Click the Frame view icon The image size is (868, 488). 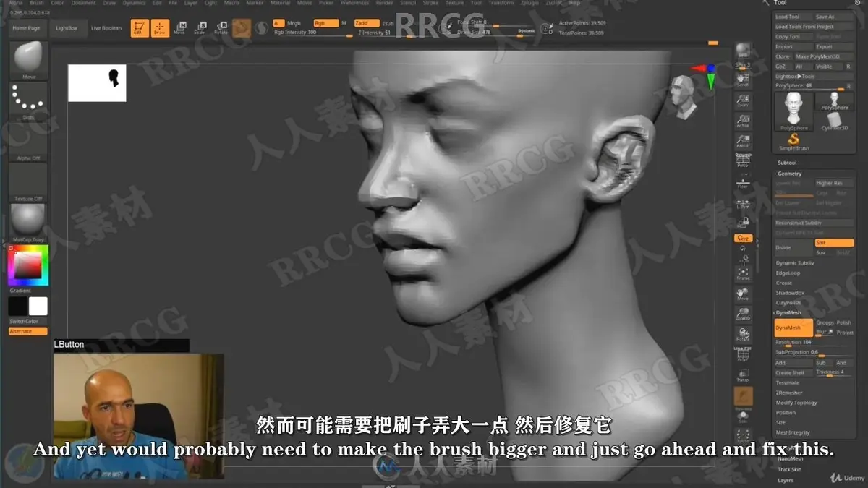click(x=743, y=273)
